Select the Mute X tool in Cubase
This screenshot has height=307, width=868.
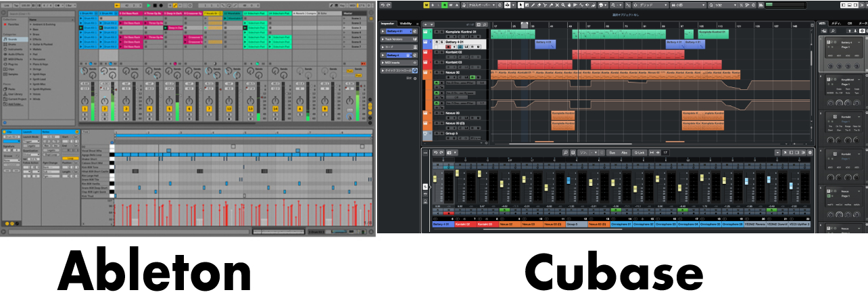click(557, 5)
